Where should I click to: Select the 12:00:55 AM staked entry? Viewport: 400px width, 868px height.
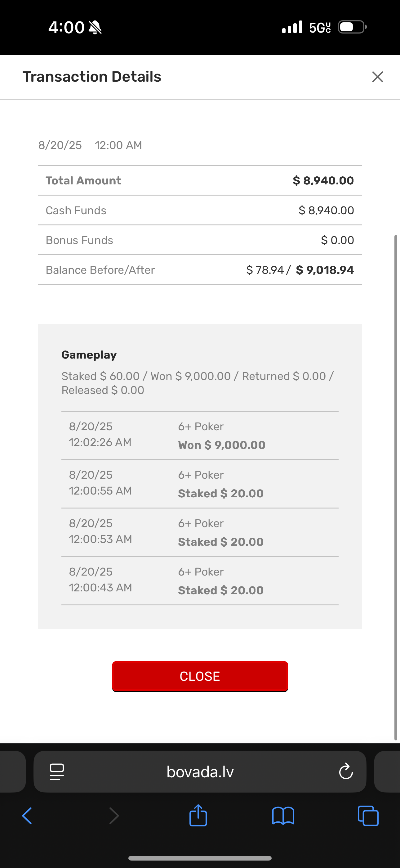pyautogui.click(x=200, y=484)
